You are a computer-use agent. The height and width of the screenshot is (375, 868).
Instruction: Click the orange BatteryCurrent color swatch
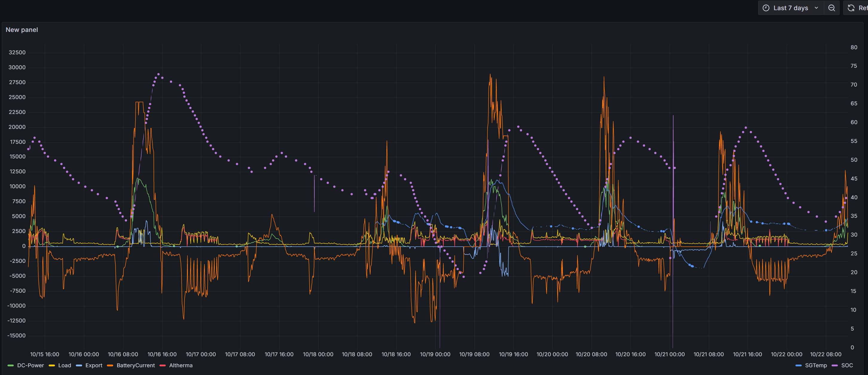(110, 365)
